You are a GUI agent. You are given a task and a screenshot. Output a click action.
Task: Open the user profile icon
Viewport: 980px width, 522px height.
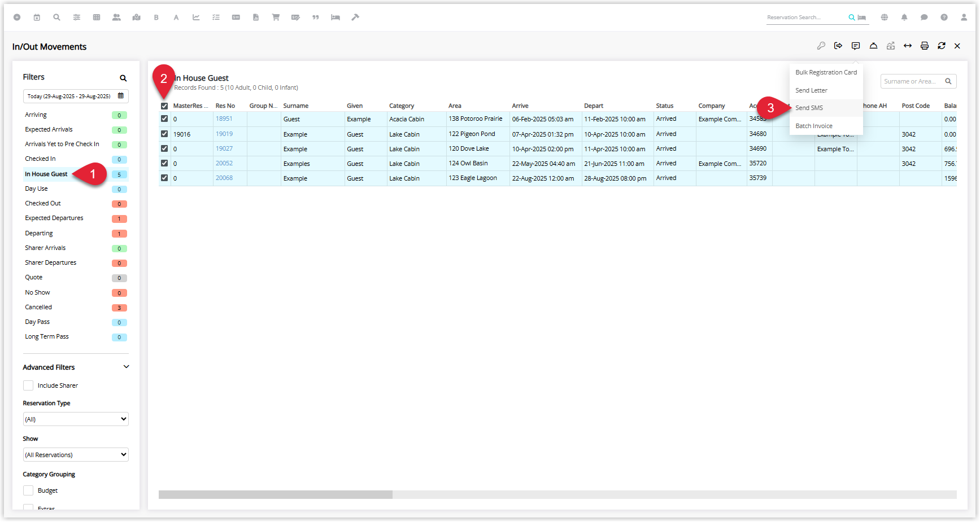point(964,17)
